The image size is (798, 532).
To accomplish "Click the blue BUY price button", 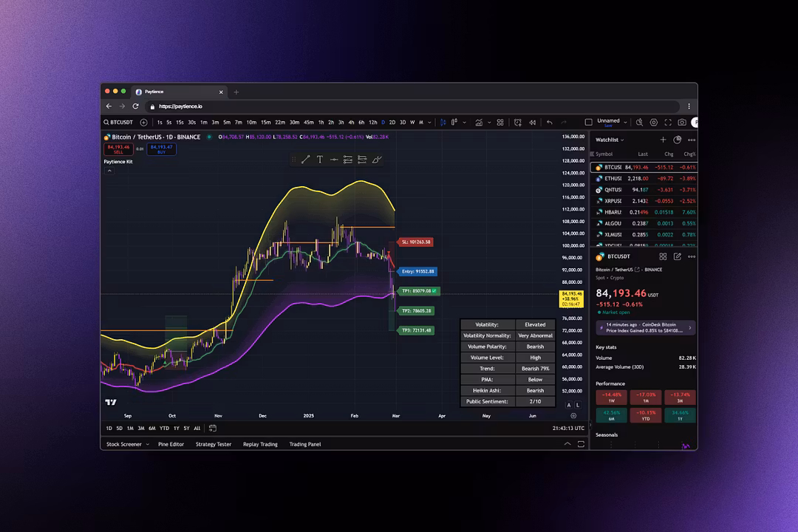I will [161, 149].
